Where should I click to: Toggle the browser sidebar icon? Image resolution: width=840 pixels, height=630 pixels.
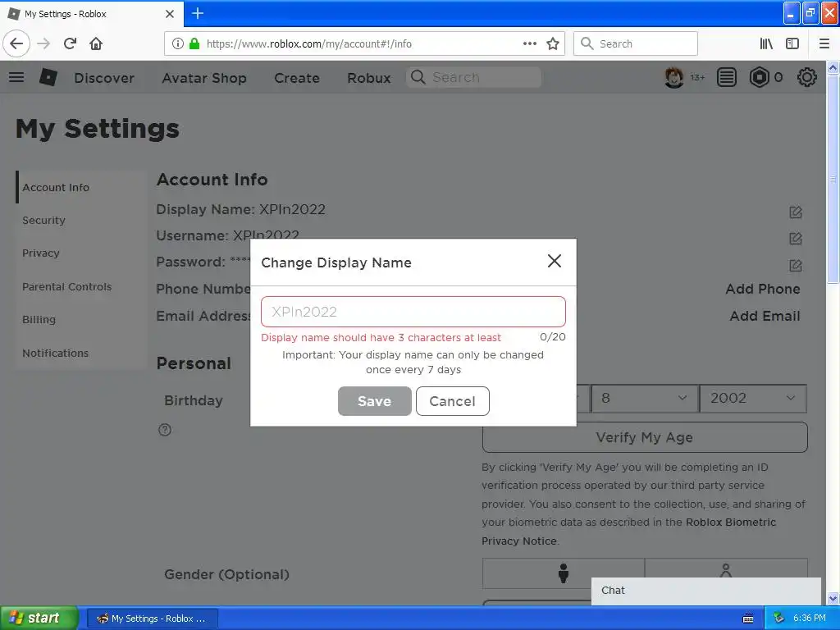pyautogui.click(x=792, y=44)
